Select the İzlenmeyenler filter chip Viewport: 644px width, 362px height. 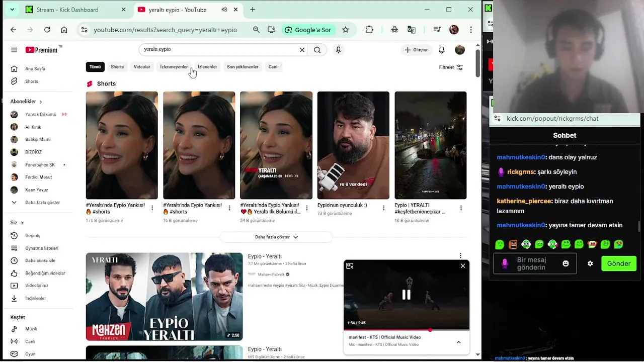[x=174, y=67]
